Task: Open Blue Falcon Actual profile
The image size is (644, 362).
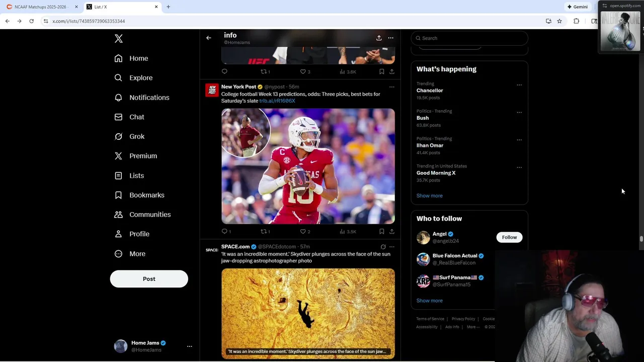Action: [x=455, y=256]
